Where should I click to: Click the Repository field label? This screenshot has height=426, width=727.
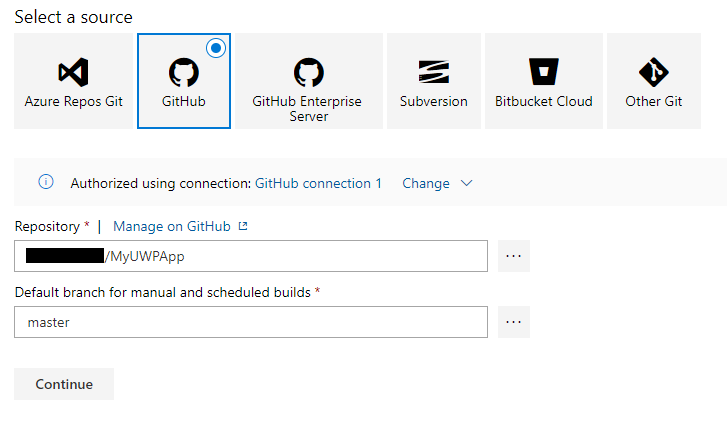tap(47, 226)
